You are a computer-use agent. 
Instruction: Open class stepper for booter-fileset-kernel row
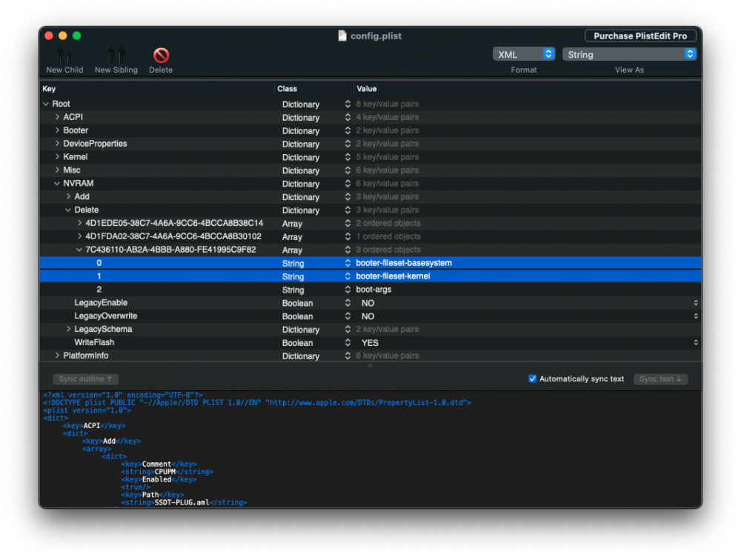[348, 276]
